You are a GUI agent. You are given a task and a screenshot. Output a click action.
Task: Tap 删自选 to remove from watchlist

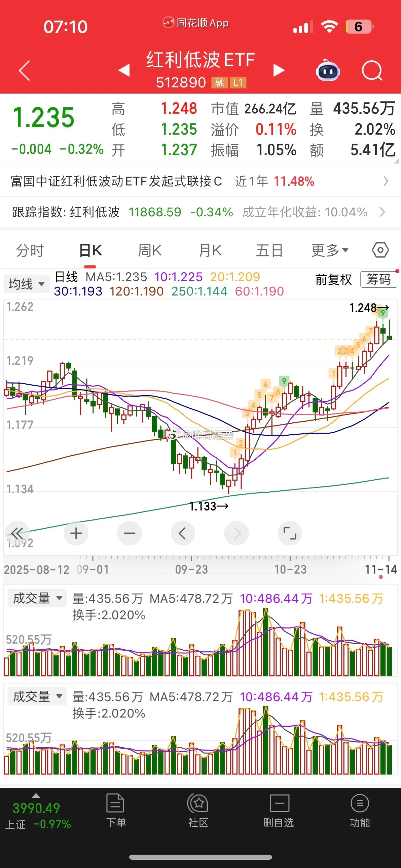click(279, 811)
